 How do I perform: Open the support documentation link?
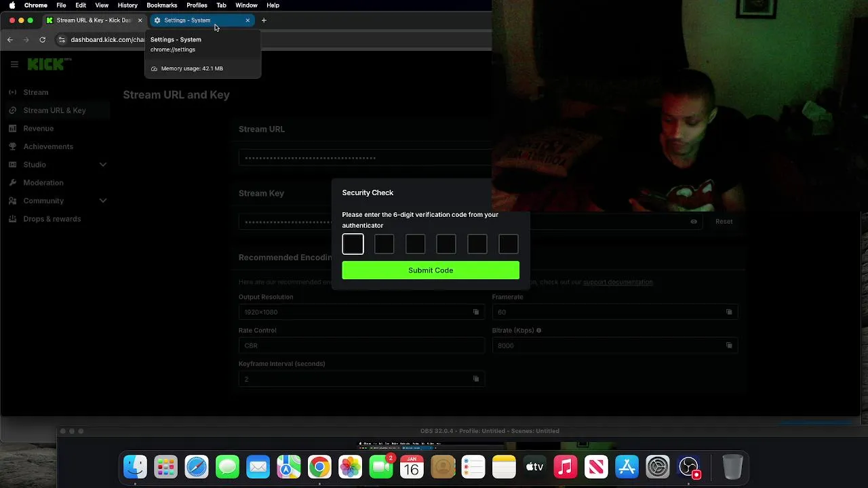[618, 282]
